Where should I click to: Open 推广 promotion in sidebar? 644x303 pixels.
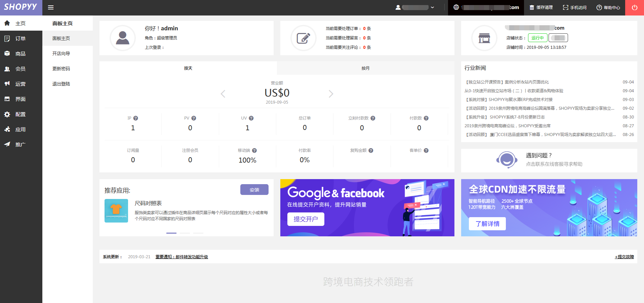point(21,144)
